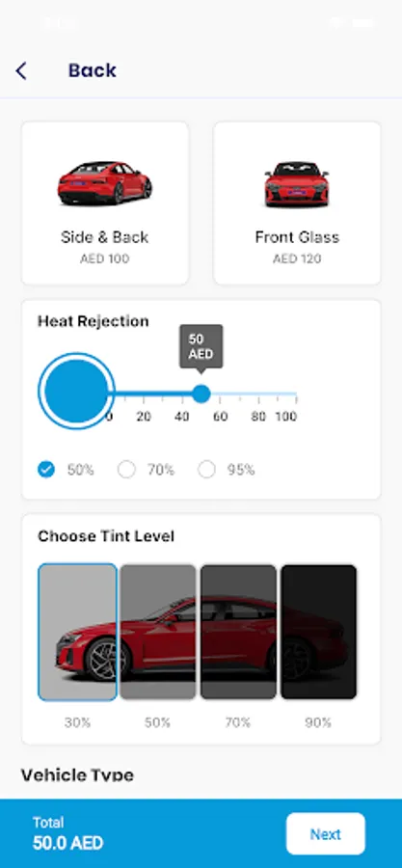Choose the Side & Back AED 100 card
Screen dimensions: 402x868
click(105, 203)
